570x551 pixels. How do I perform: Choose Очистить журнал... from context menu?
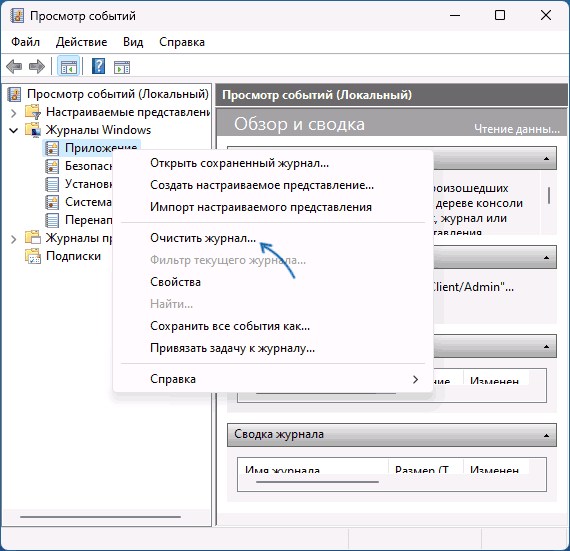pyautogui.click(x=203, y=238)
